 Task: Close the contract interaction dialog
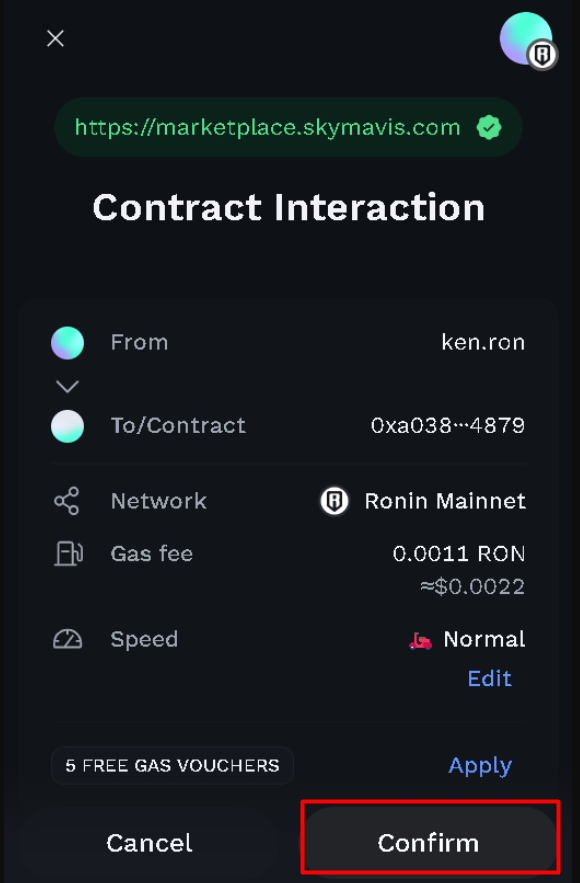55,38
